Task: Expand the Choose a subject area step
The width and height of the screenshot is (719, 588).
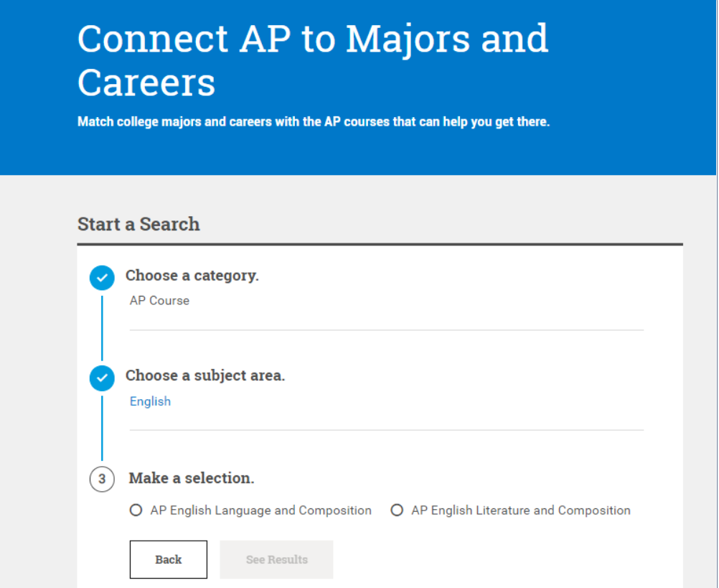Action: pos(205,375)
